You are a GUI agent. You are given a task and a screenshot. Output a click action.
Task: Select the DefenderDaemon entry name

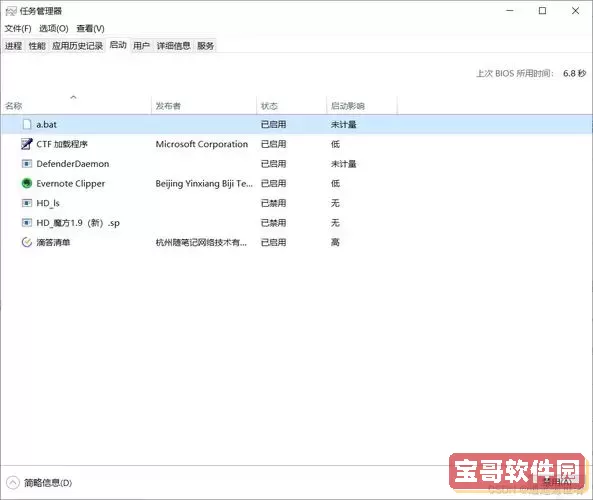pos(73,164)
